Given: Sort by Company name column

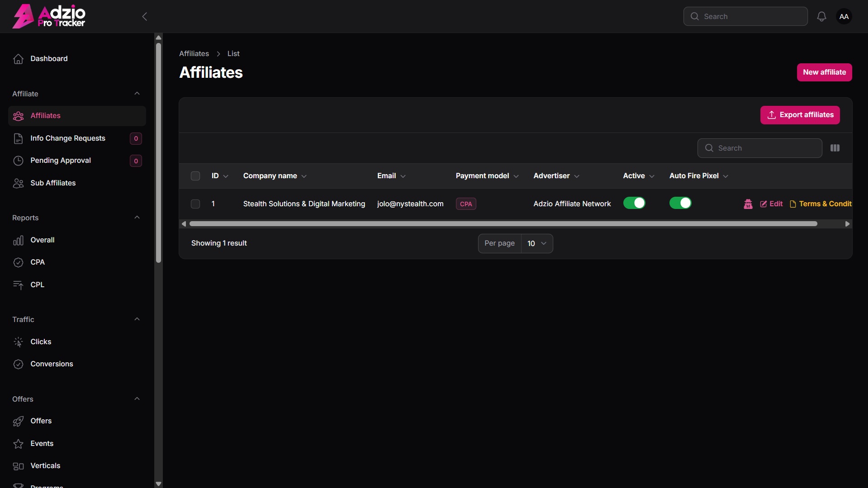Looking at the screenshot, I should [275, 176].
